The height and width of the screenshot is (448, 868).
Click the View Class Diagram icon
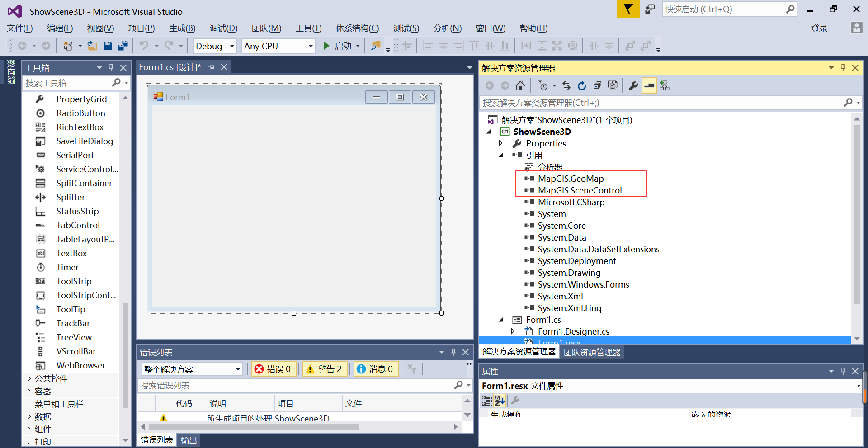pyautogui.click(x=665, y=85)
